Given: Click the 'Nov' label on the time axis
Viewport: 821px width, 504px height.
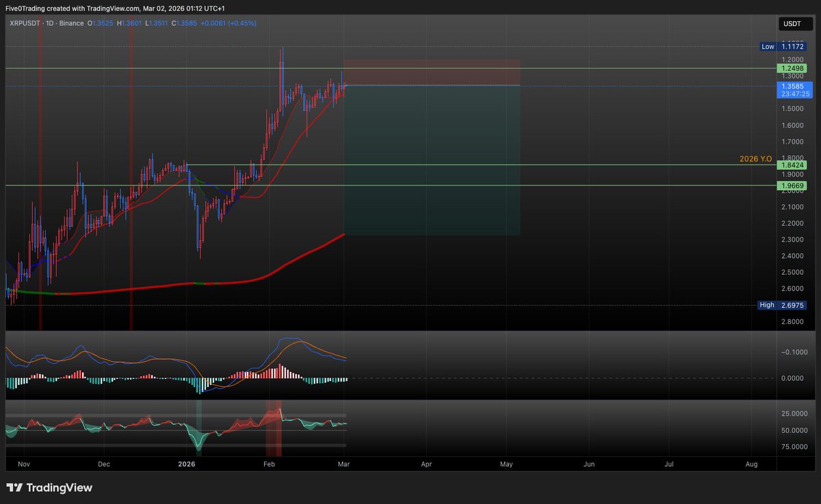Looking at the screenshot, I should coord(23,464).
